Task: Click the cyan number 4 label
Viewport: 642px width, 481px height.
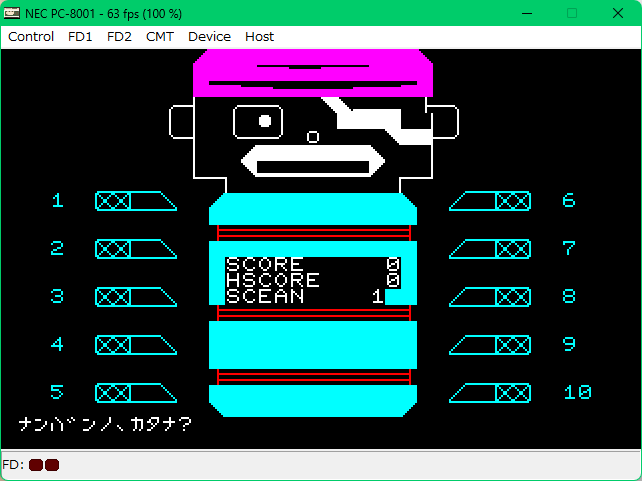Action: pyautogui.click(x=57, y=344)
